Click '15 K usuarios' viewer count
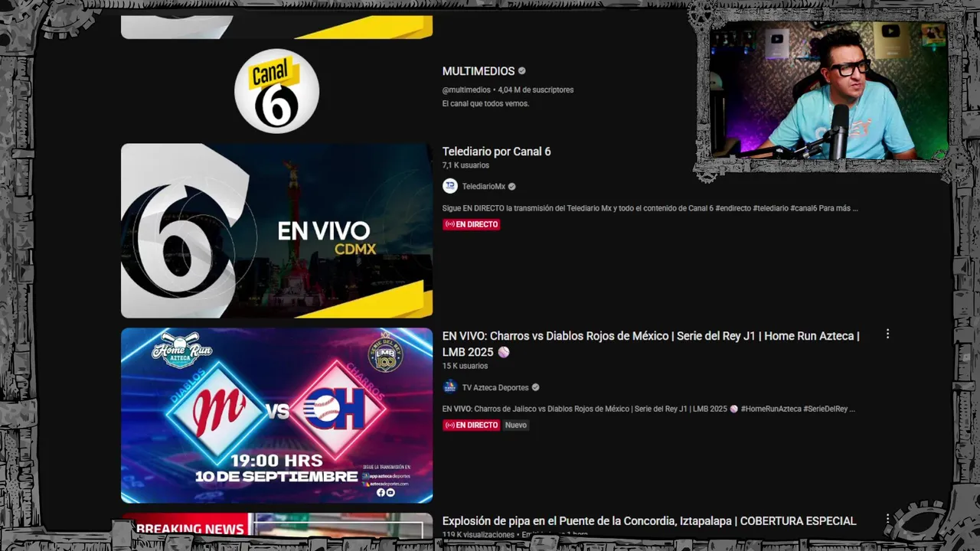 465,366
